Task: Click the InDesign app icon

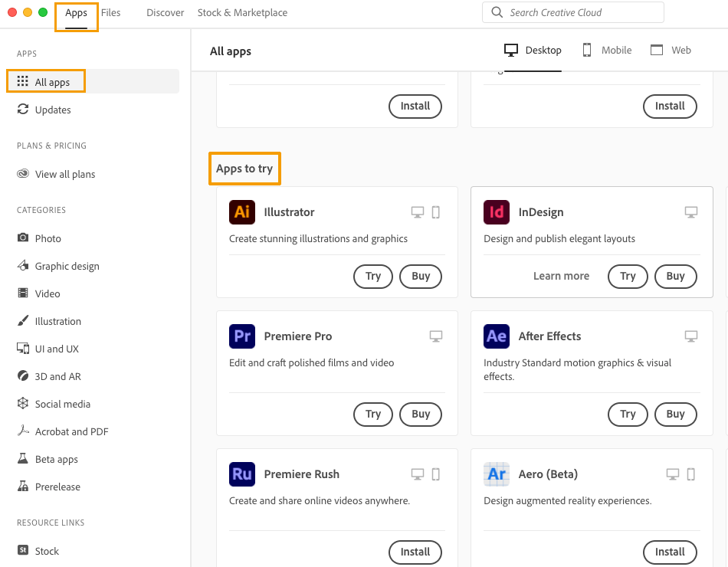Action: [x=497, y=212]
